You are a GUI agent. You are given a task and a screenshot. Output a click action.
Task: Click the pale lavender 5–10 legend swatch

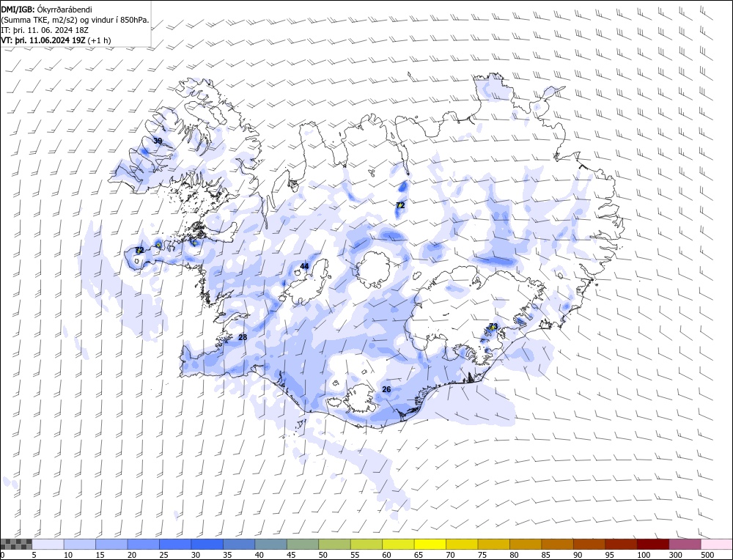click(x=48, y=544)
